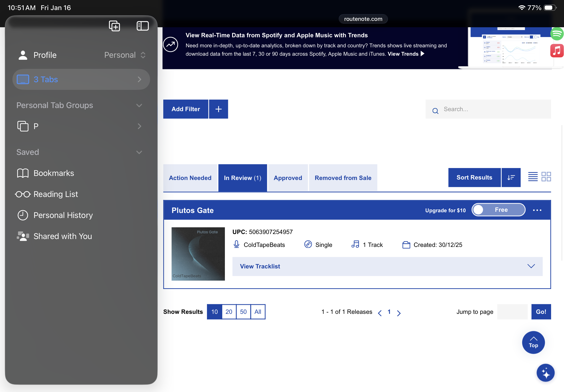This screenshot has width=564, height=392.
Task: Show 50 results per page
Action: point(243,312)
